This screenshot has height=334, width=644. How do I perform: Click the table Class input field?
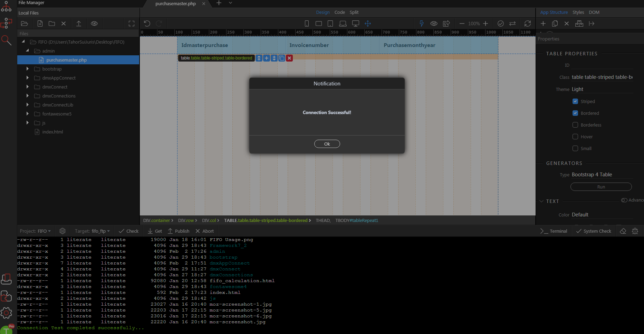(x=602, y=77)
